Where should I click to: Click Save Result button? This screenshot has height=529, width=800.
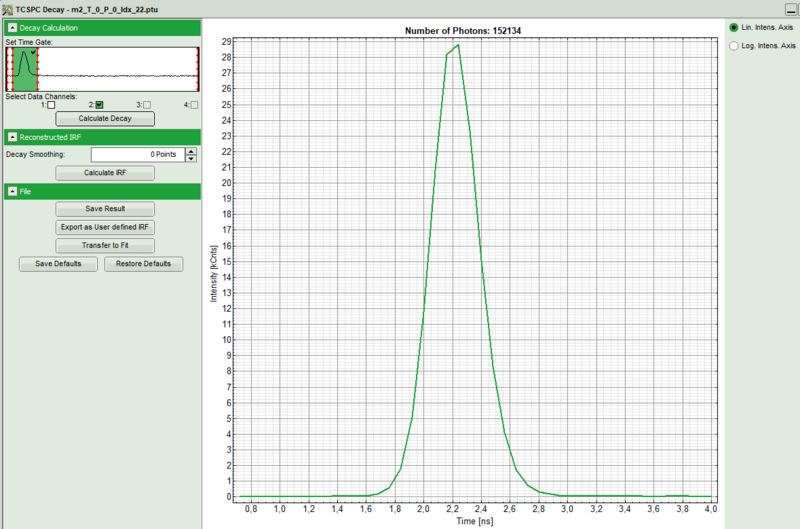[x=105, y=209]
